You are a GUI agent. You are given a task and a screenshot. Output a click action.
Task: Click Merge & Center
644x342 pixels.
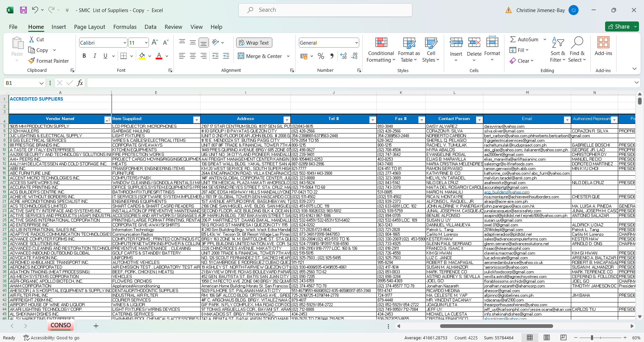pos(260,56)
